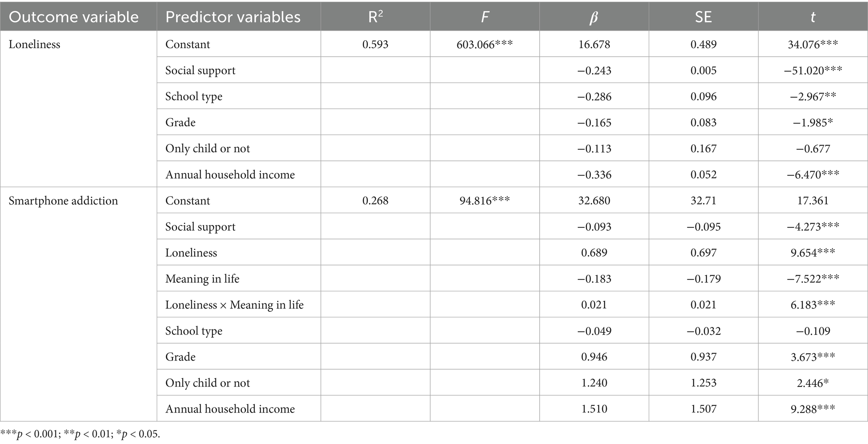868x444 pixels.
Task: Click the F value 603.066***
Action: 485,44
